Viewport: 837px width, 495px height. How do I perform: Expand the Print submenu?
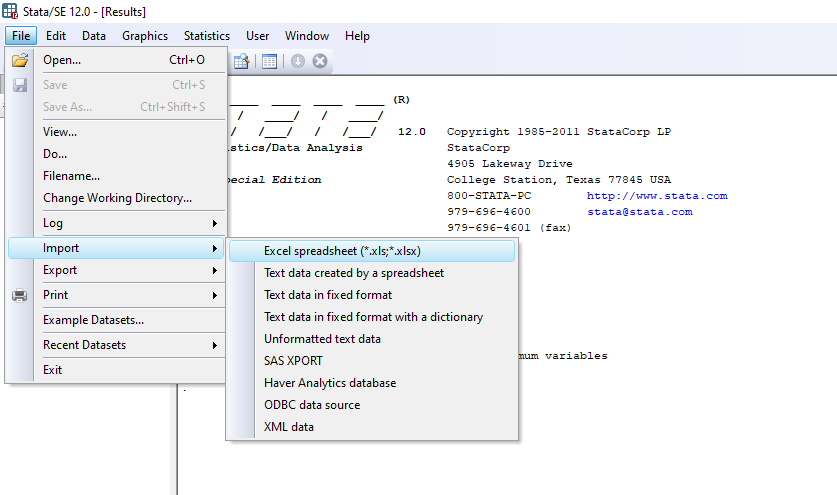point(116,295)
